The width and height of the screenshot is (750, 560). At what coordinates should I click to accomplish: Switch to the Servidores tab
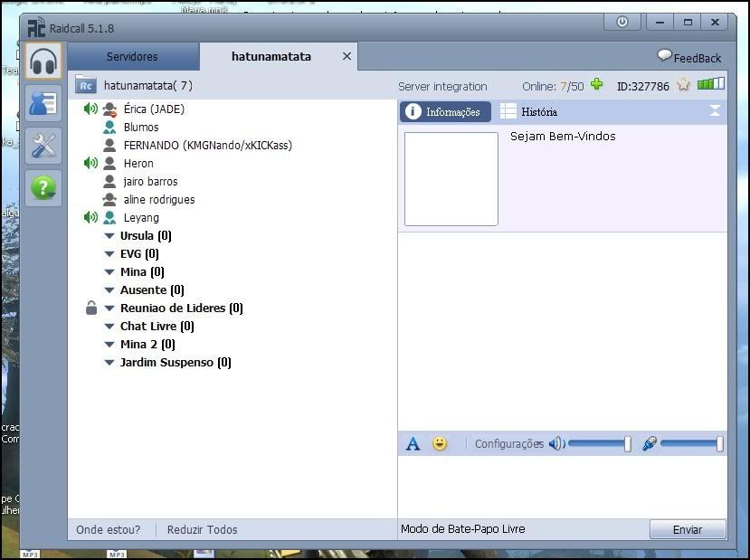pyautogui.click(x=132, y=56)
